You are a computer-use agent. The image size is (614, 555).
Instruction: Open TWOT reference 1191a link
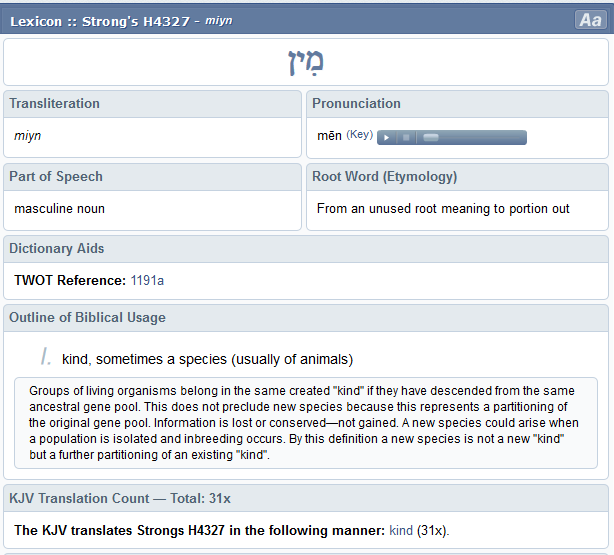[147, 281]
